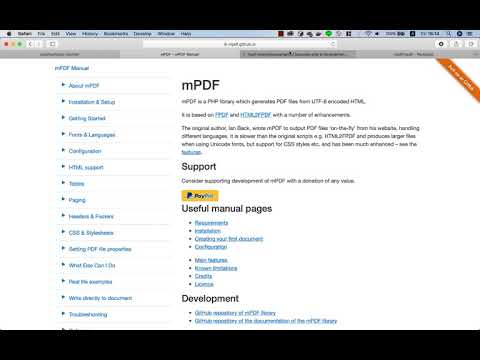The image size is (480, 360).
Task: Open Installation in Useful manual pages list
Action: click(x=208, y=231)
